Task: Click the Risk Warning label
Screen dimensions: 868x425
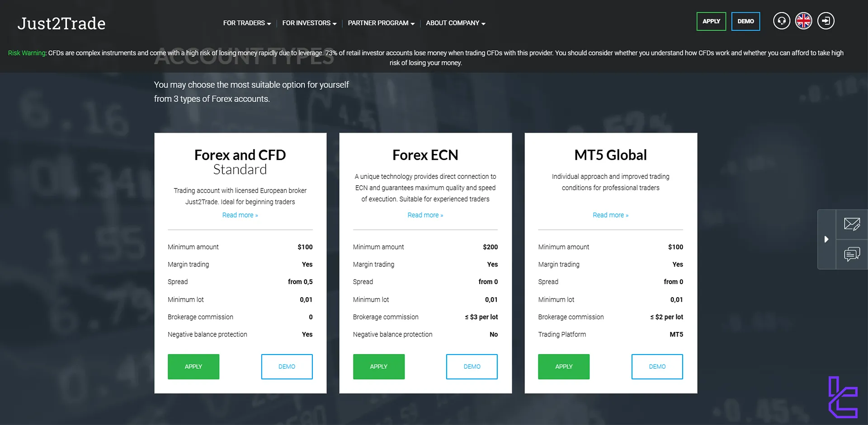Action: 27,53
